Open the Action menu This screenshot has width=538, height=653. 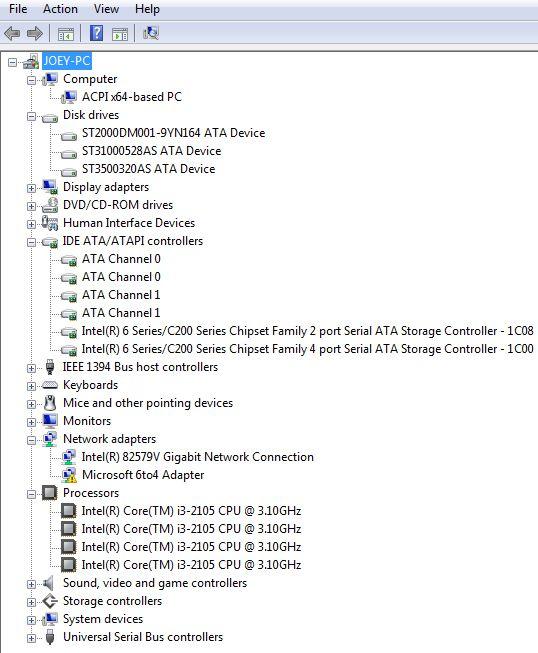[x=60, y=9]
